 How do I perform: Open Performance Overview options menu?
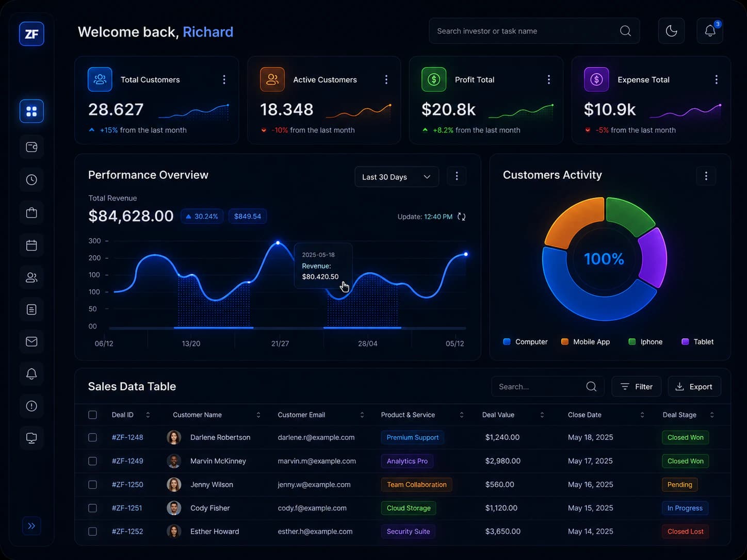pyautogui.click(x=457, y=176)
